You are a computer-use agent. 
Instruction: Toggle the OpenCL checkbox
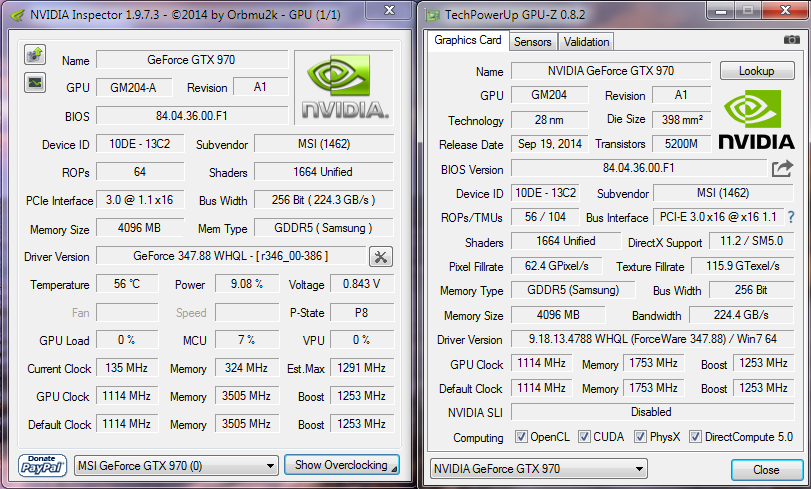click(521, 437)
